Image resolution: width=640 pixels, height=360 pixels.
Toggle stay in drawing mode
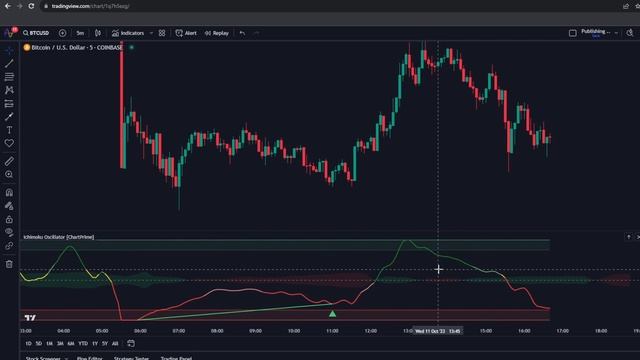click(9, 206)
